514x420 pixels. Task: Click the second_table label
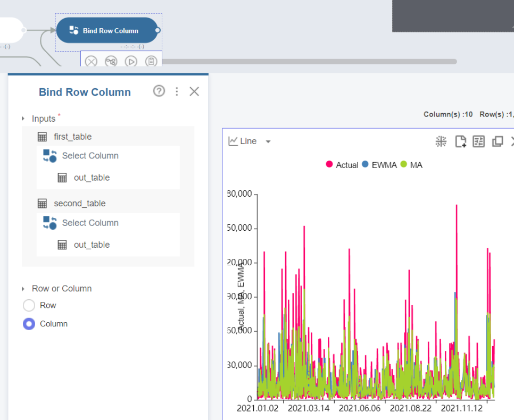pyautogui.click(x=80, y=204)
